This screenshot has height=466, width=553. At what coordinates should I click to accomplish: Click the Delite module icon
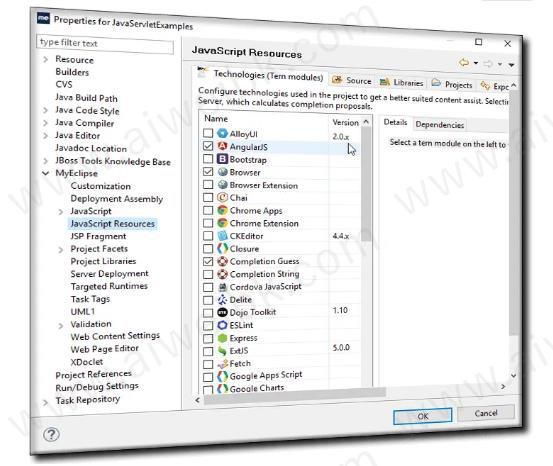[222, 299]
